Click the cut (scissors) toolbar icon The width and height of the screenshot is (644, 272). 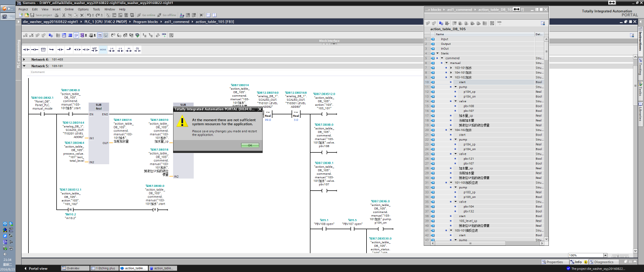63,15
